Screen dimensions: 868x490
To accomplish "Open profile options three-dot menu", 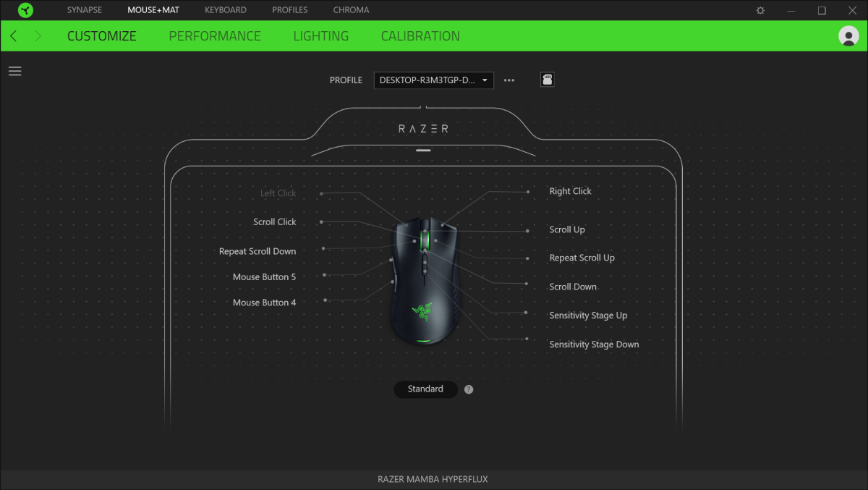I will coord(509,80).
